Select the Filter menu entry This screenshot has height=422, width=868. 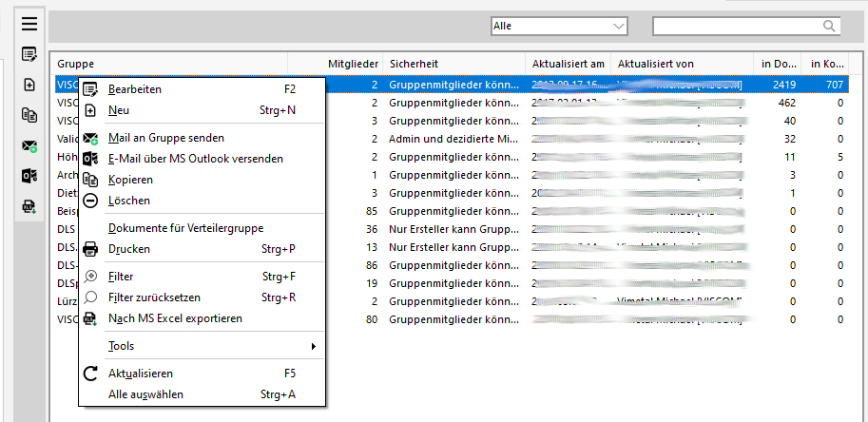[x=203, y=277]
